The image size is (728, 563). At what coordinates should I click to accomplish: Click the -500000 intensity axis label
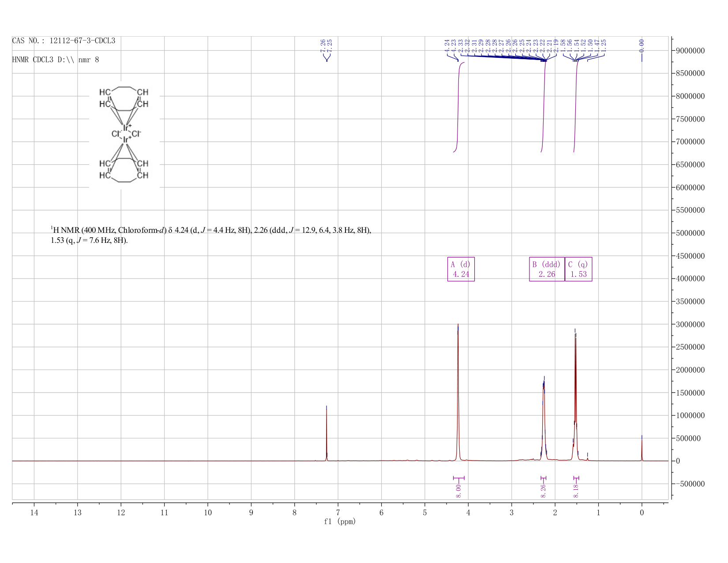690,484
